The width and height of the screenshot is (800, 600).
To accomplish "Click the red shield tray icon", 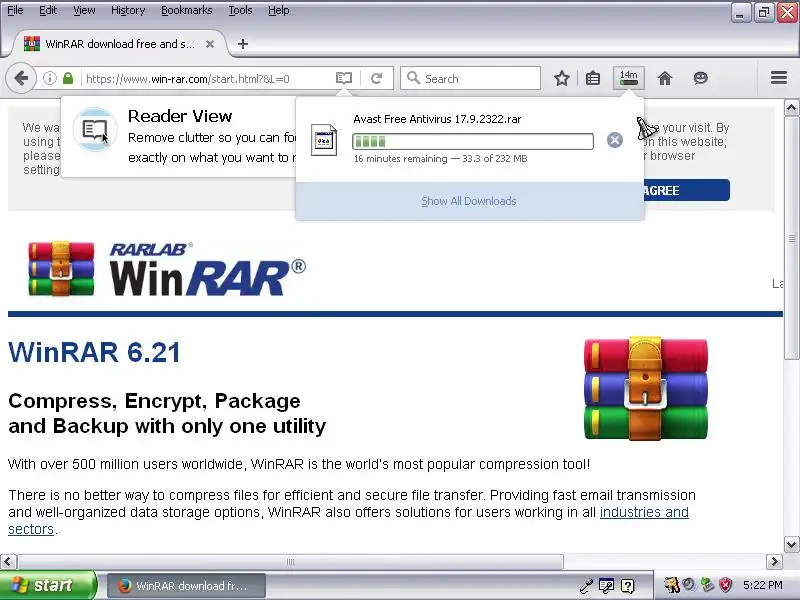I will [726, 585].
